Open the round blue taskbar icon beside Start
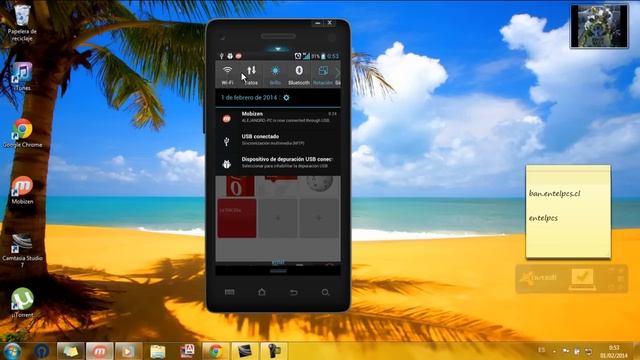This screenshot has height=360, width=640. [x=42, y=351]
